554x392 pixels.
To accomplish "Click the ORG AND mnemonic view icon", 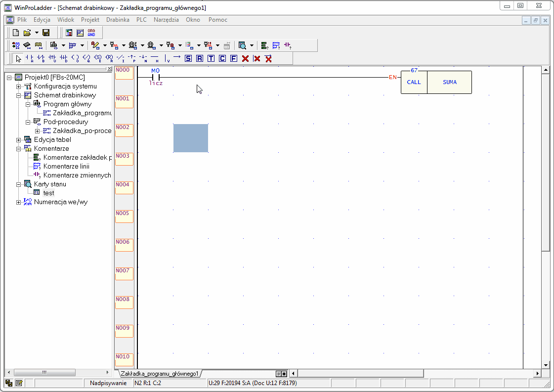I will [91, 33].
